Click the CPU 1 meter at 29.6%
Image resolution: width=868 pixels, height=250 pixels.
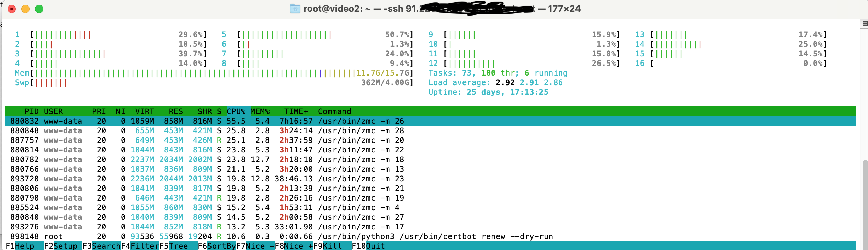[111, 34]
